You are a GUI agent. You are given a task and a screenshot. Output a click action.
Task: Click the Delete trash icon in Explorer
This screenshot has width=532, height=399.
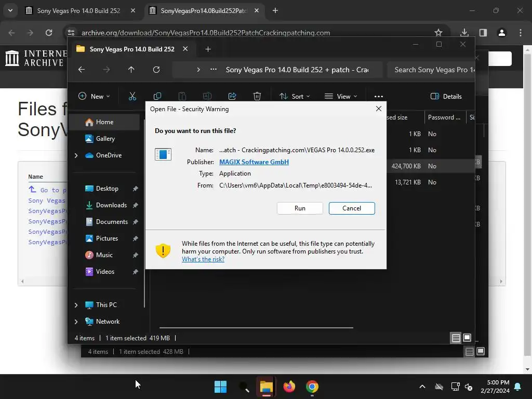tap(257, 96)
